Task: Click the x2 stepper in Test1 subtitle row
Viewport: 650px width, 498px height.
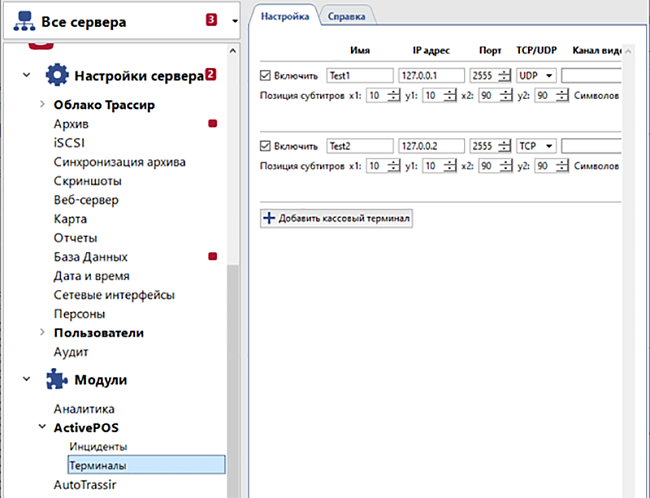Action: click(506, 95)
